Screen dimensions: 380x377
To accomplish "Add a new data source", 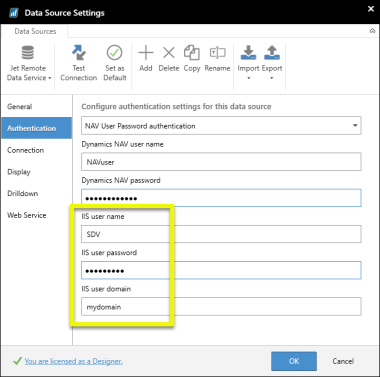I will pos(146,59).
